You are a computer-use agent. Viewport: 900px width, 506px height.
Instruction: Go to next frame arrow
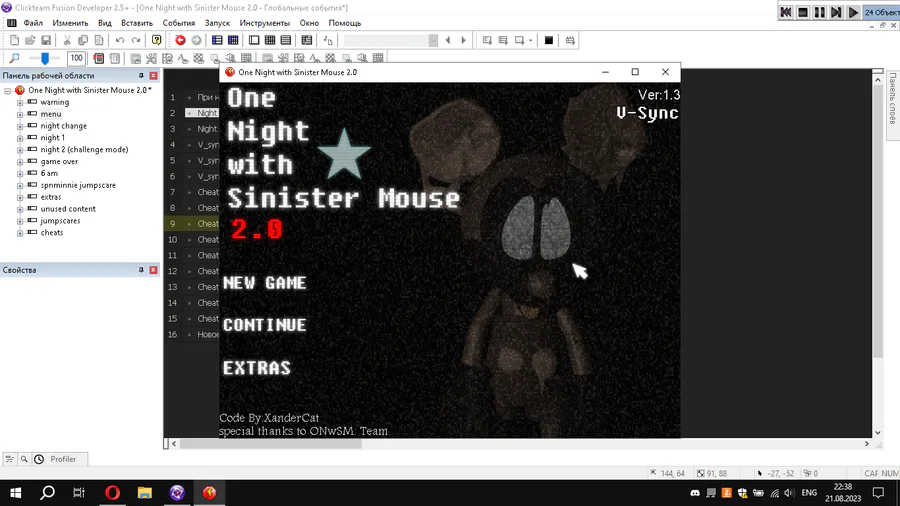[464, 40]
